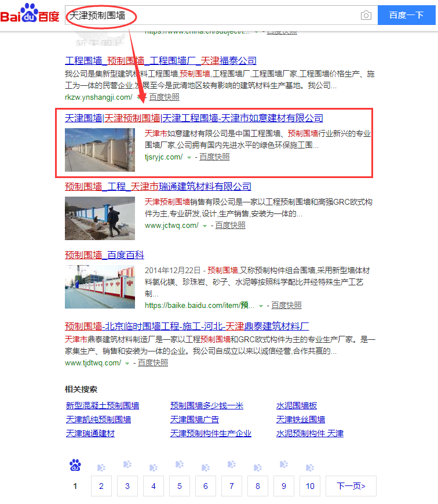The height and width of the screenshot is (504, 438).
Task: Click the www.jctwq.com green URL text
Action: pyautogui.click(x=171, y=226)
